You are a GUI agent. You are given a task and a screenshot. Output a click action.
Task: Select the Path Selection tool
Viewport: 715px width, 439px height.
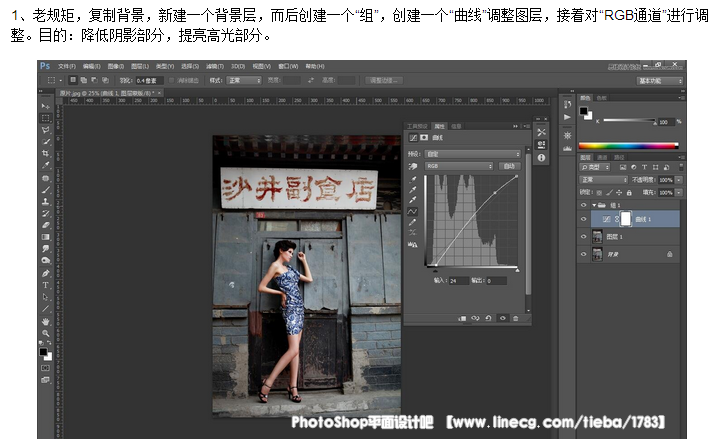pyautogui.click(x=46, y=297)
